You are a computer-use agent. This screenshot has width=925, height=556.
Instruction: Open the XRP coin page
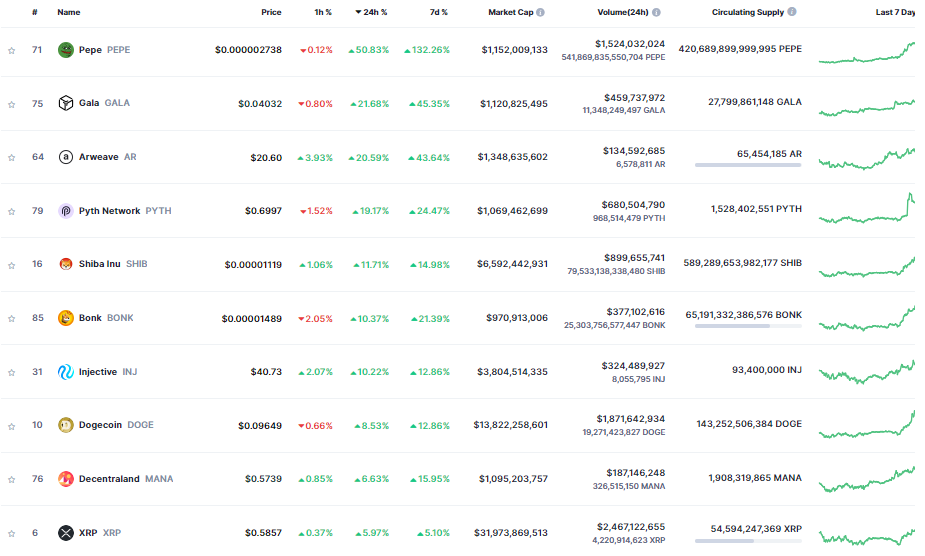point(100,533)
